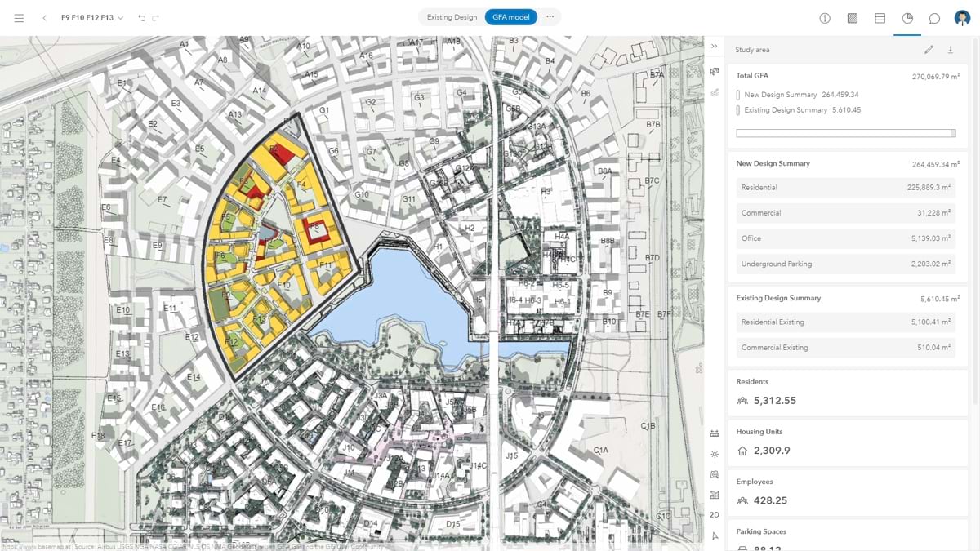Click the Total GFA progress bar
This screenshot has width=980, height=551.
pos(845,133)
